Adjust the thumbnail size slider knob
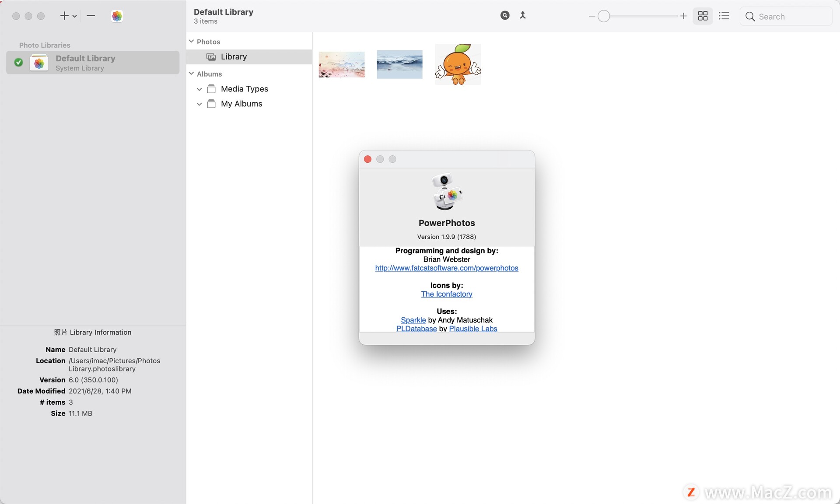This screenshot has height=504, width=840. [604, 16]
